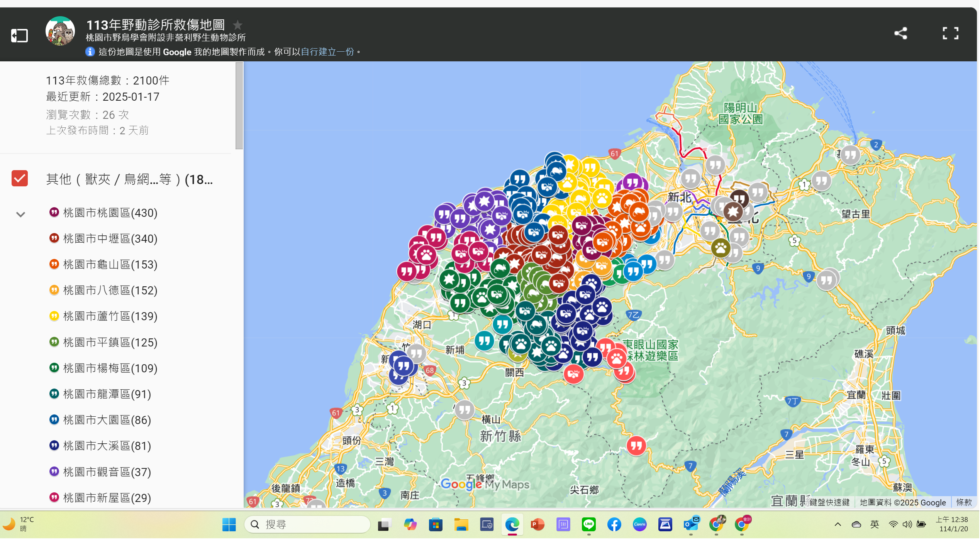Open hidden system tray icons arrow
This screenshot has height=539, width=980.
click(838, 524)
